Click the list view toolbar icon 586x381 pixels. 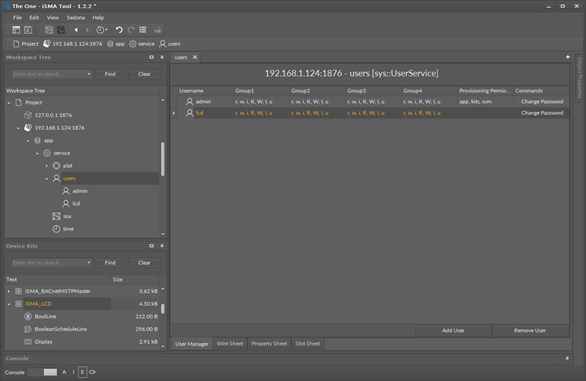[x=143, y=30]
